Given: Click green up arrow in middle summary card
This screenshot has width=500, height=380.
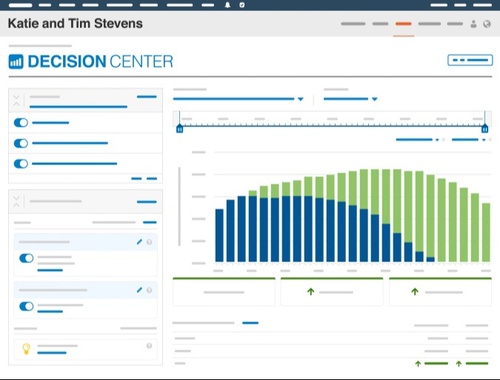Looking at the screenshot, I should click(x=311, y=292).
